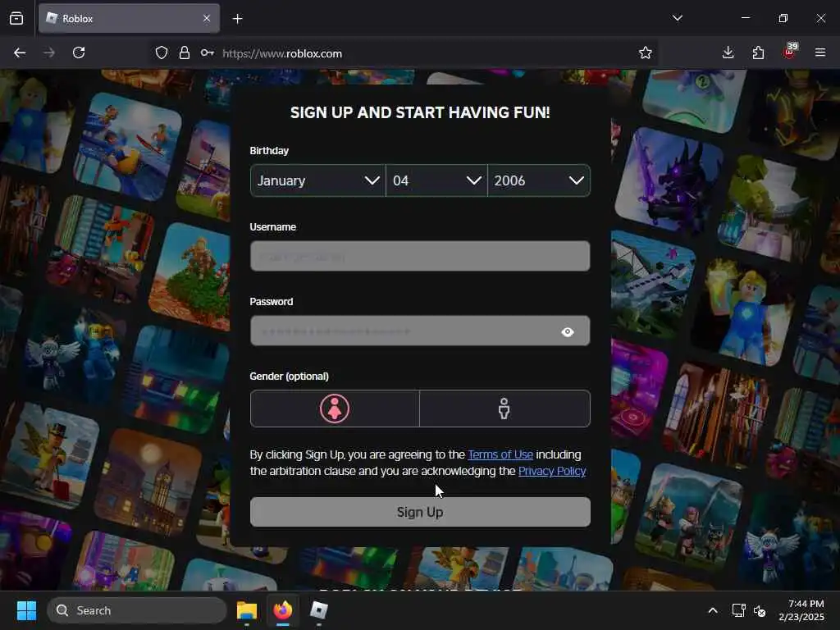The height and width of the screenshot is (630, 840).
Task: Open the Extensions puzzle icon
Action: point(758,52)
